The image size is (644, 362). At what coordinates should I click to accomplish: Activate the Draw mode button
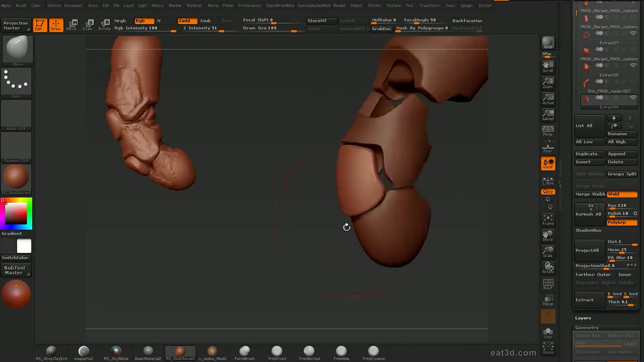(x=56, y=25)
